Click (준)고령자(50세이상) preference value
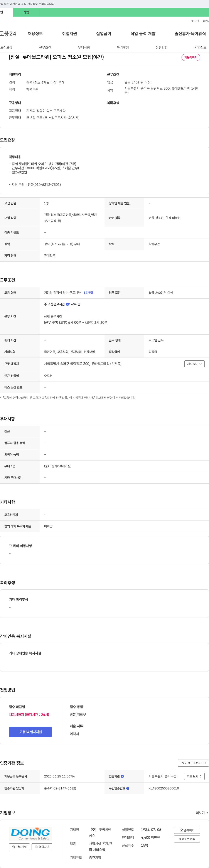 pos(58,466)
